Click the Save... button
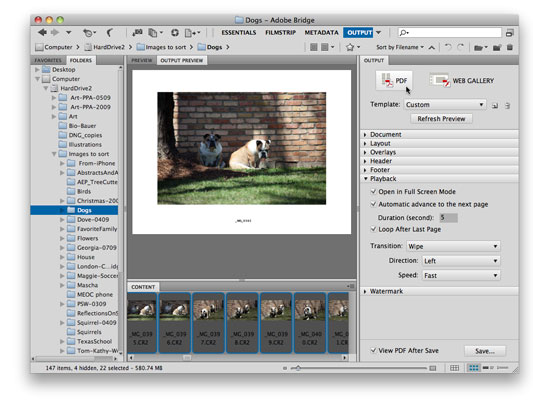 [485, 351]
